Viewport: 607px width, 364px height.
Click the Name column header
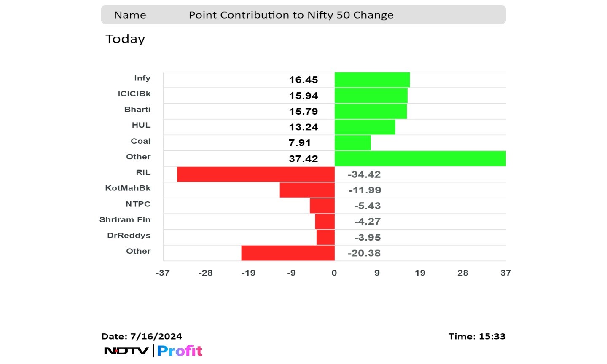130,15
